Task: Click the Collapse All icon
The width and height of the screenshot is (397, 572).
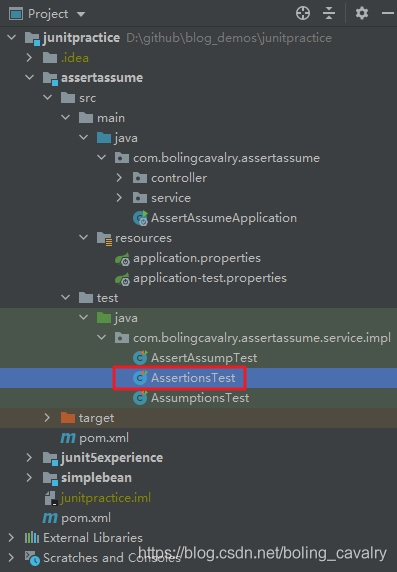Action: pyautogui.click(x=329, y=13)
